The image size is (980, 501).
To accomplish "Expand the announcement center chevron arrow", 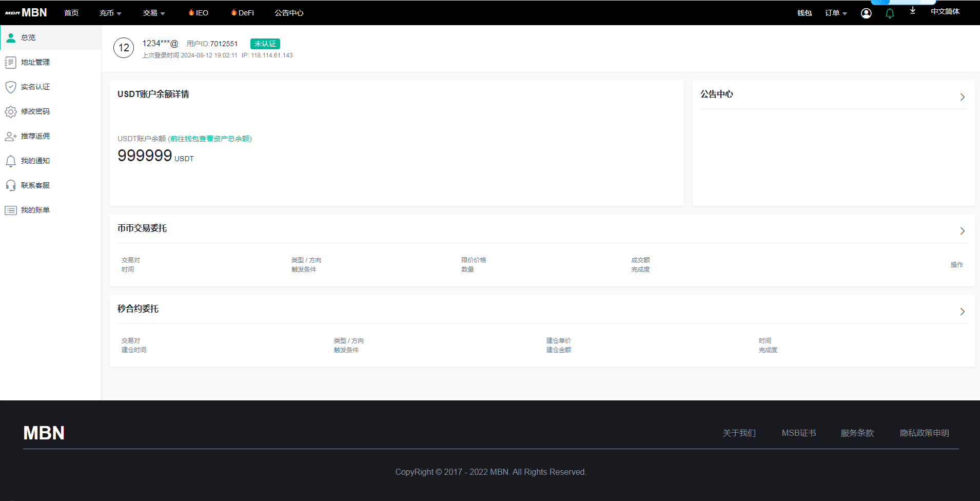I will coord(962,97).
